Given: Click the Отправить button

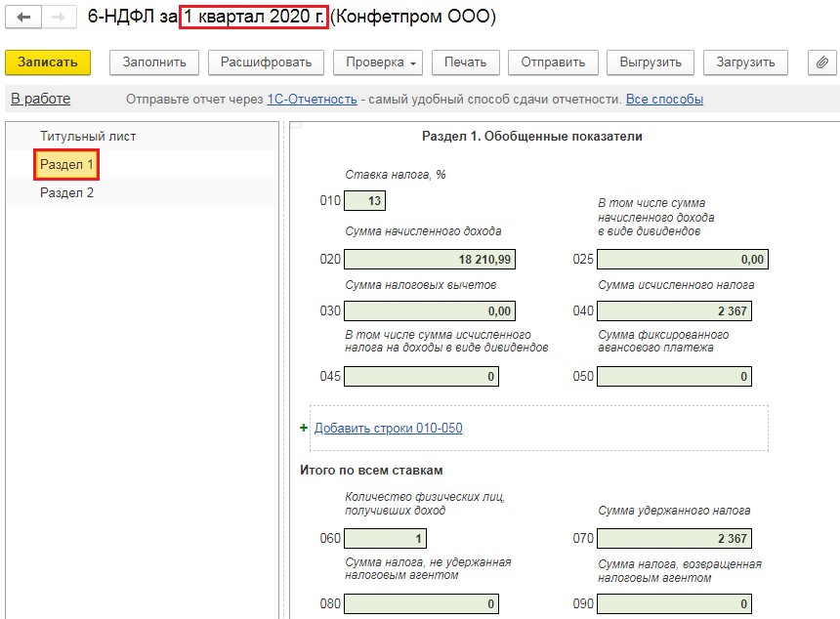Looking at the screenshot, I should (553, 62).
